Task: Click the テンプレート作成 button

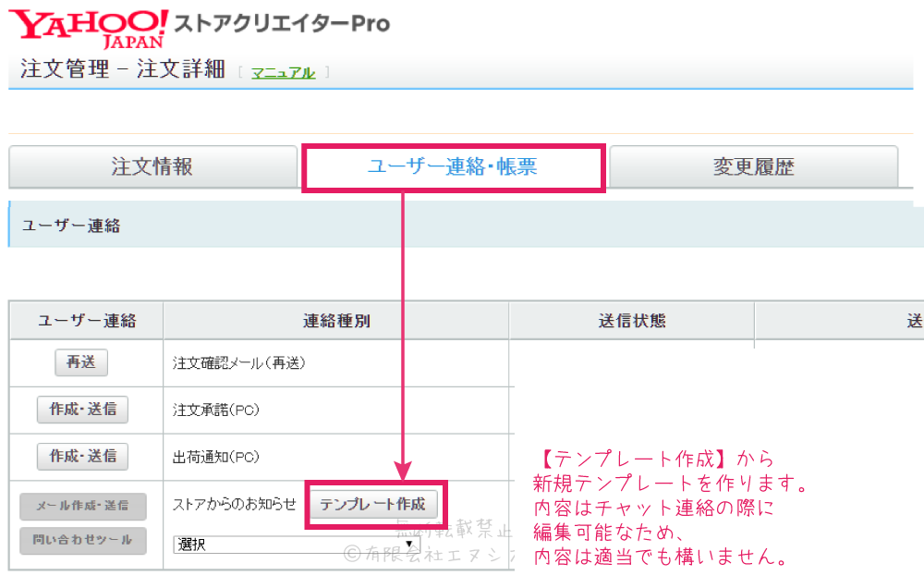Action: tap(373, 504)
